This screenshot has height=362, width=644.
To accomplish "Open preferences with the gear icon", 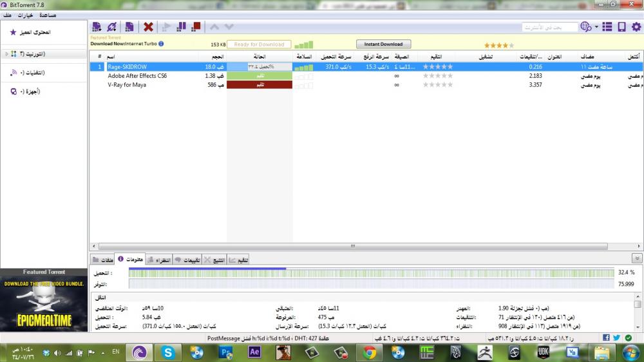I will click(x=636, y=27).
